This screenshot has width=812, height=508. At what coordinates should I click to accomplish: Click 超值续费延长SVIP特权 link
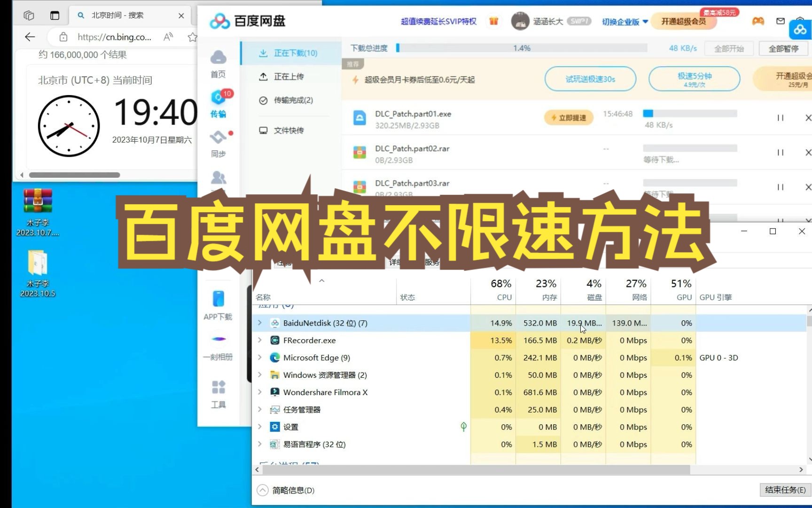[438, 22]
